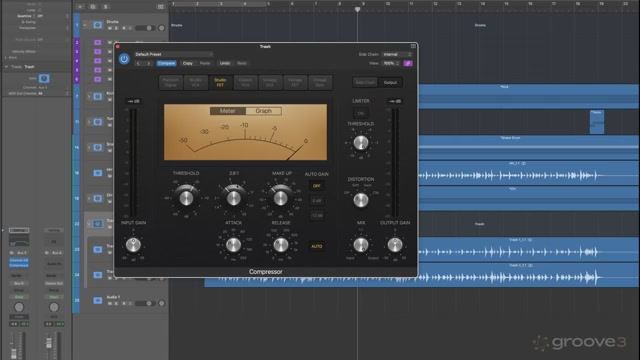Click track 14 icon
Image resolution: width=640 pixels, height=360 pixels.
tap(98, 147)
